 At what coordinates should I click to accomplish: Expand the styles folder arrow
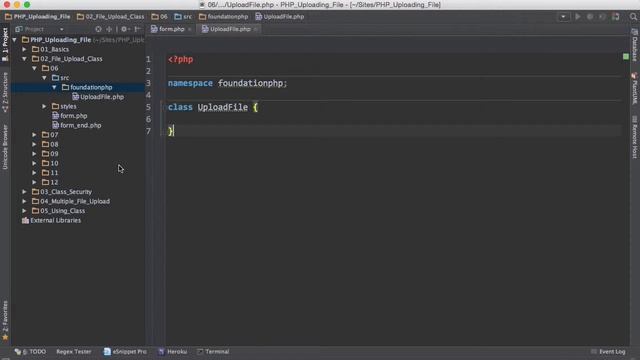(x=44, y=106)
